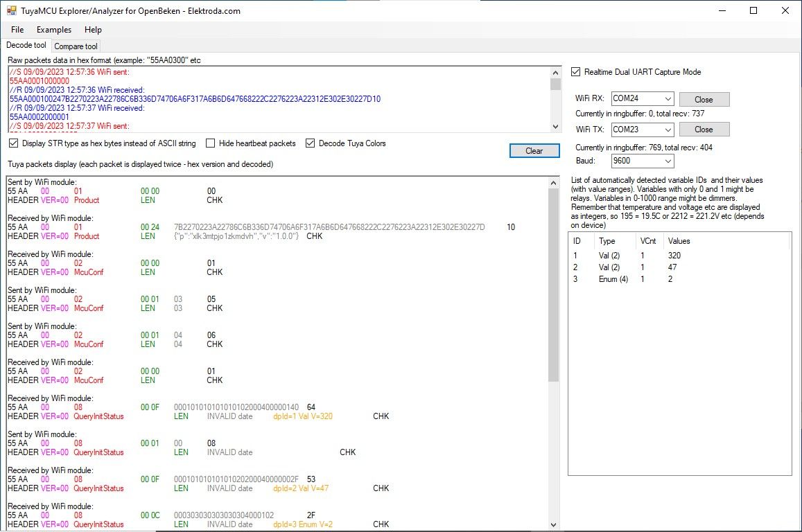Toggle Decode Tuya Colors checkbox

point(310,143)
